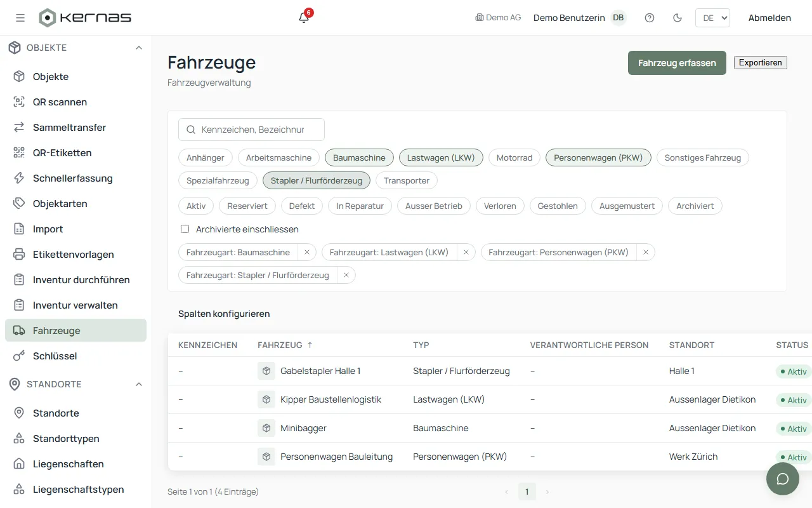Open Schlüssel in sidebar
This screenshot has height=508, width=812.
coord(75,356)
